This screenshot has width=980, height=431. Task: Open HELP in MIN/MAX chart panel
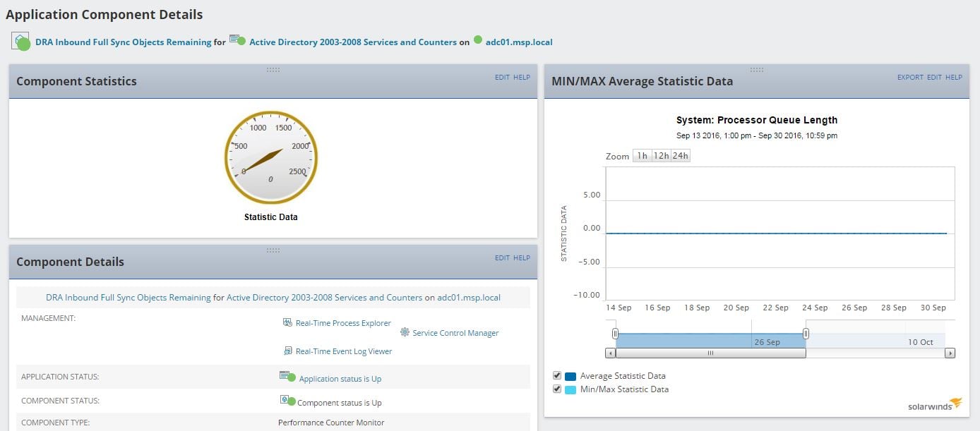click(954, 78)
